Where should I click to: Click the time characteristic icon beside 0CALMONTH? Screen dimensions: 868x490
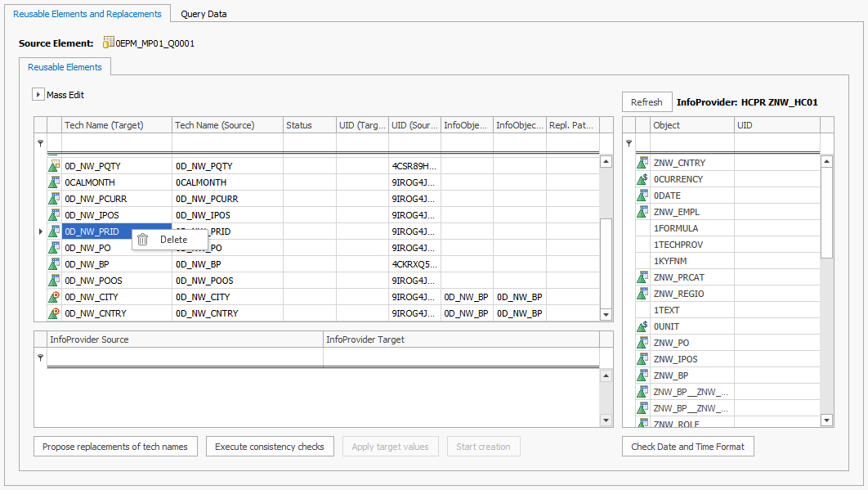coord(54,182)
